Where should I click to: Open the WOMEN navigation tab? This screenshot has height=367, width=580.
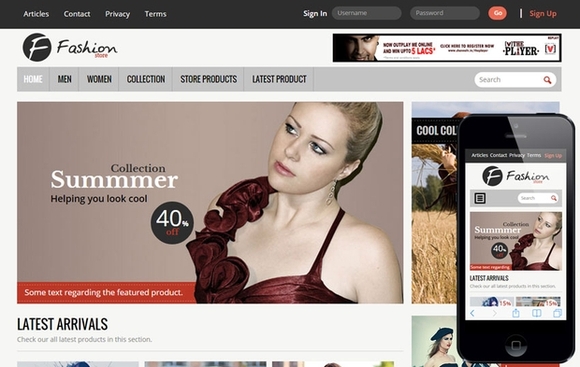pos(99,79)
